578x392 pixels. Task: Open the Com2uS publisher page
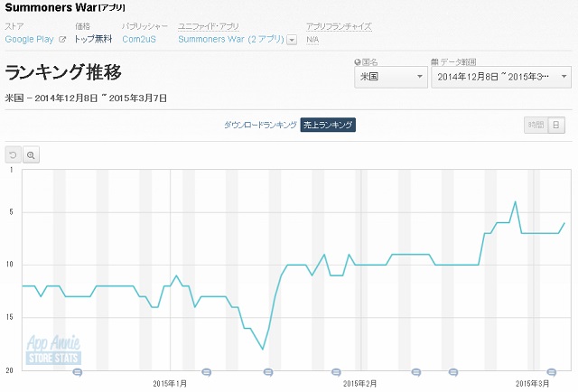[x=139, y=39]
